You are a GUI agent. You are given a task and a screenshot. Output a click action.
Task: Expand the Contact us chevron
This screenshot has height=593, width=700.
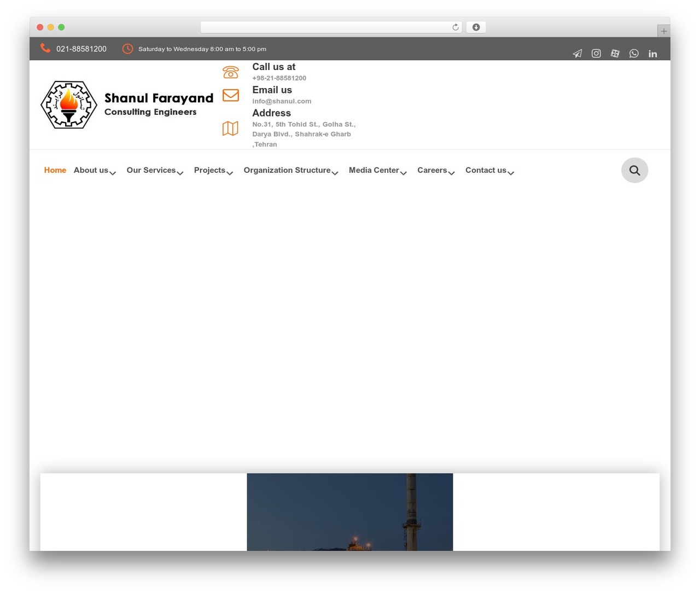click(511, 173)
